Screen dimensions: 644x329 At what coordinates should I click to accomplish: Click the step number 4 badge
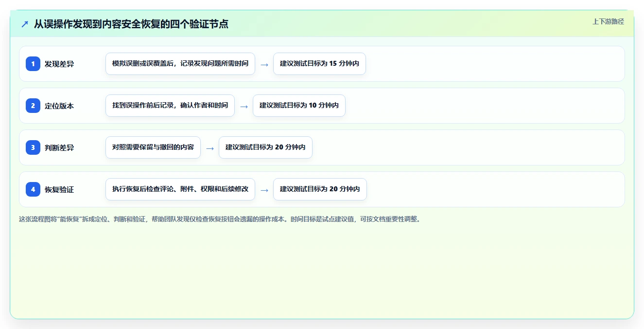[33, 189]
